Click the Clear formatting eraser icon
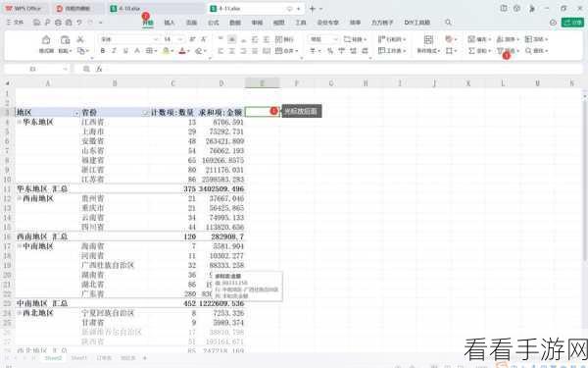 click(x=199, y=51)
